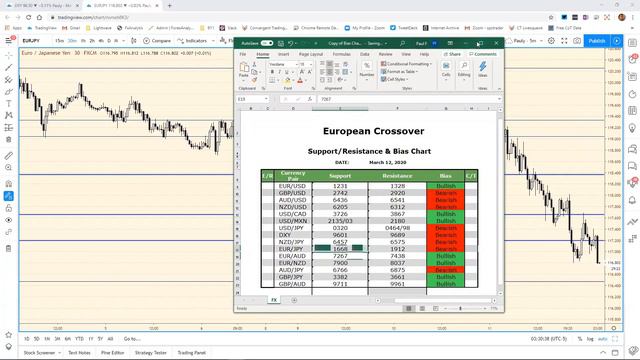Viewport: 640px width, 360px height.
Task: Click the Excel formula bar showing 7267
Action: [x=408, y=99]
